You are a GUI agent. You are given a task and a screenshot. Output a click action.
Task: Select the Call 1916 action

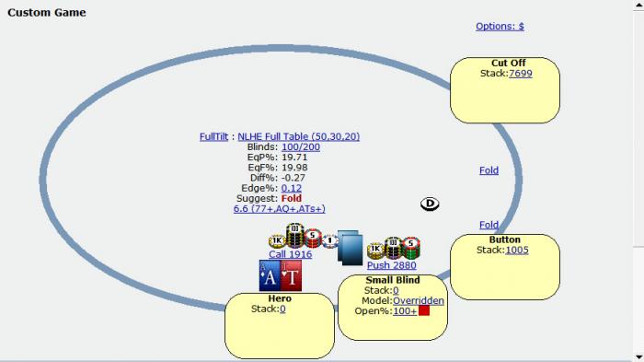pyautogui.click(x=291, y=254)
